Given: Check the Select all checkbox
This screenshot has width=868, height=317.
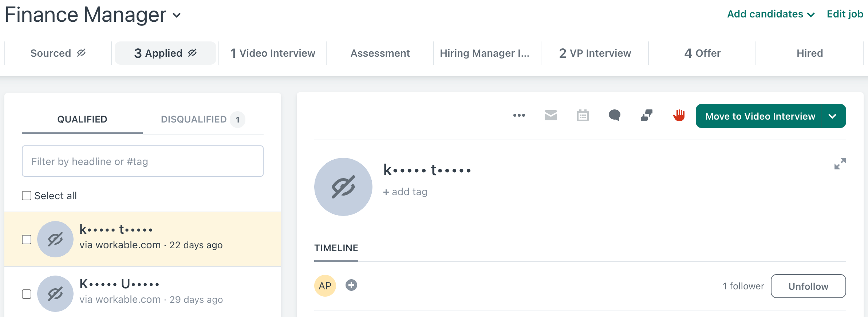Looking at the screenshot, I should point(27,196).
